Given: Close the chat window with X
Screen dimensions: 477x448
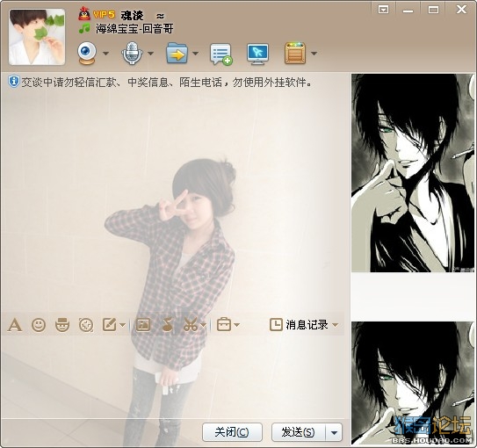Looking at the screenshot, I should (x=461, y=9).
